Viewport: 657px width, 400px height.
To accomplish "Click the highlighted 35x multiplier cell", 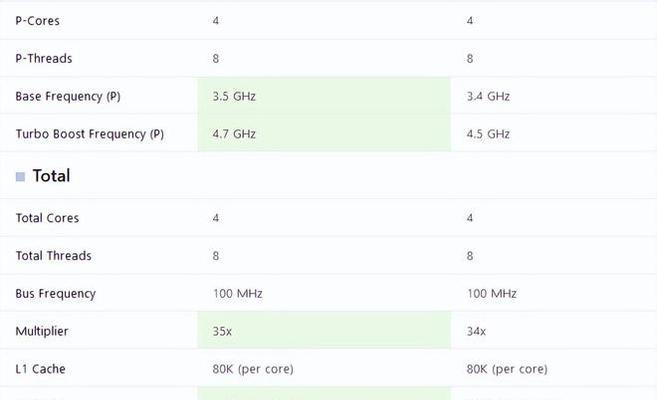I will [324, 330].
